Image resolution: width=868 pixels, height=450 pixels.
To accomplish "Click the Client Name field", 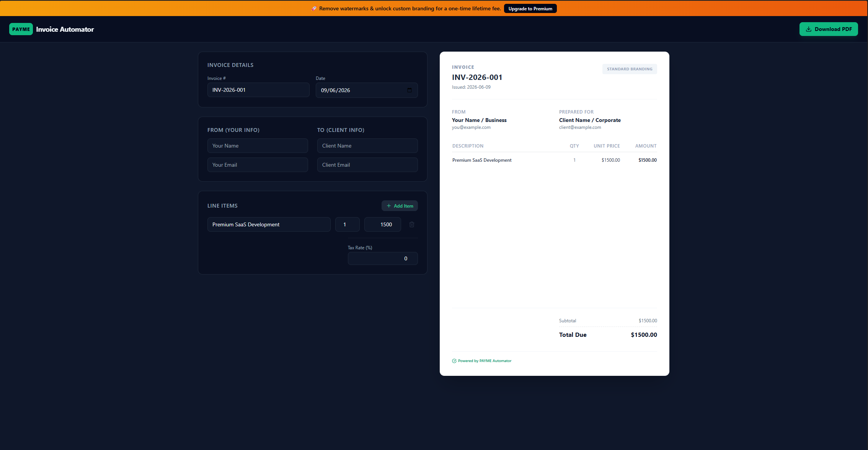I will point(367,146).
